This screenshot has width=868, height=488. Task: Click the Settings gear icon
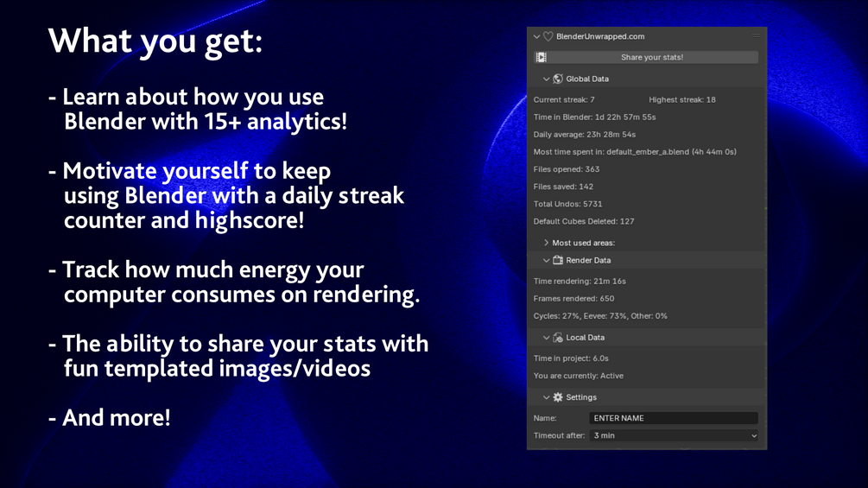[x=558, y=397]
